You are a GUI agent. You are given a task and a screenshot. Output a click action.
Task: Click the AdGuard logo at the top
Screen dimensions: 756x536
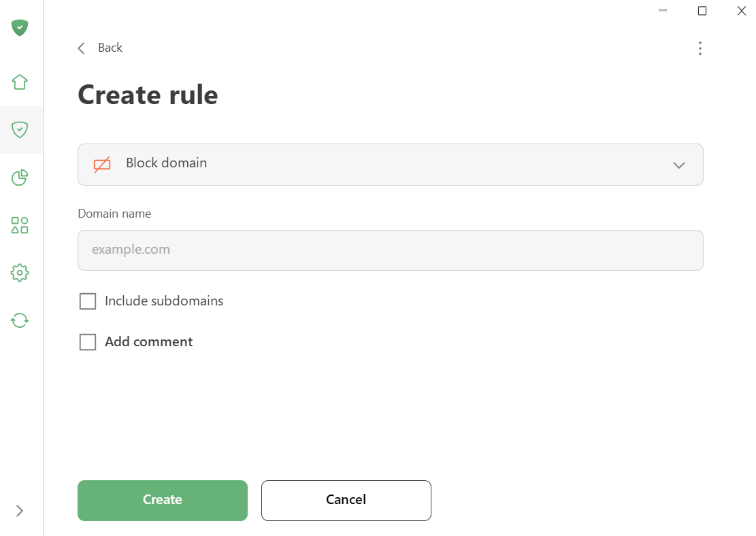[20, 28]
